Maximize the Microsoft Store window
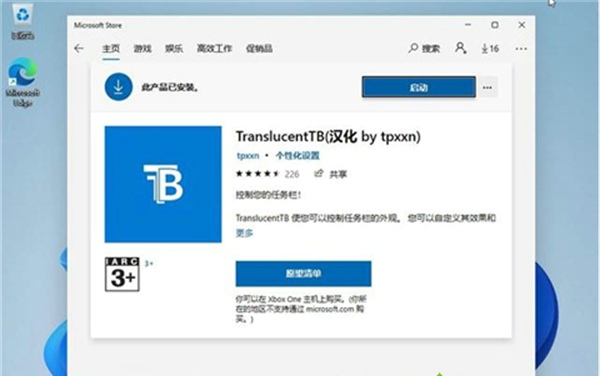Screen dimensions: 600x376 (x=495, y=25)
